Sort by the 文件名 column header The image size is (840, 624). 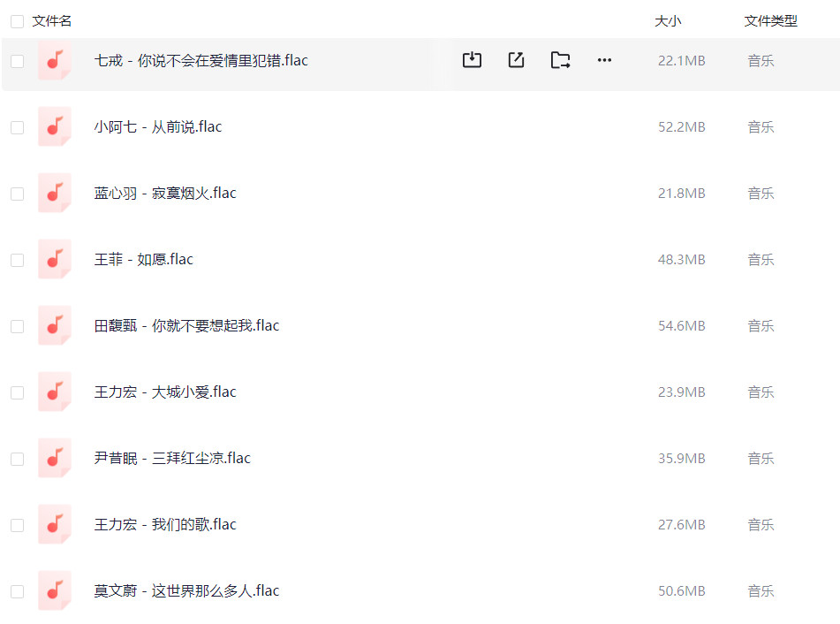[x=51, y=21]
